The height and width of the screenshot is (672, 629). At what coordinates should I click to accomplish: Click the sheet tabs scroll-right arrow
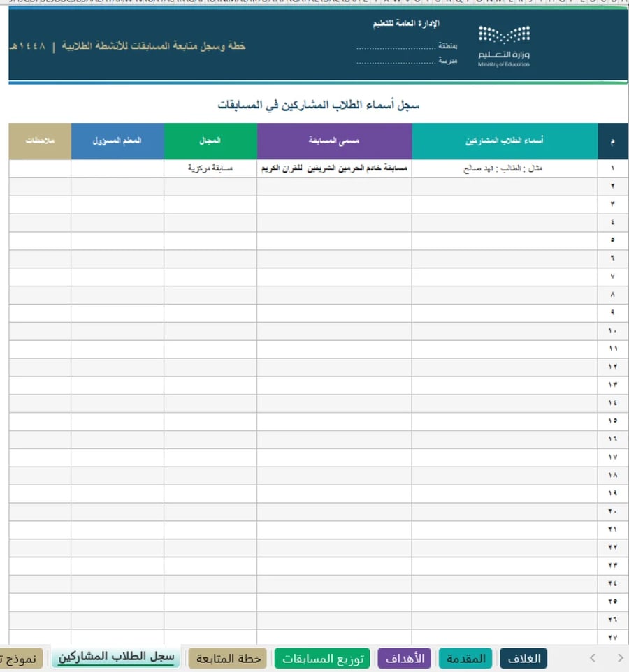pyautogui.click(x=620, y=658)
